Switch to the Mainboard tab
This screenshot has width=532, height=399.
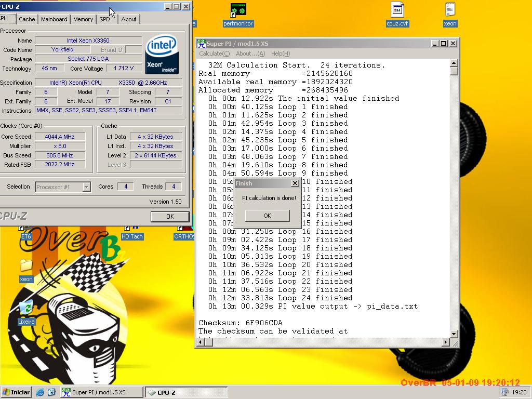pyautogui.click(x=54, y=19)
